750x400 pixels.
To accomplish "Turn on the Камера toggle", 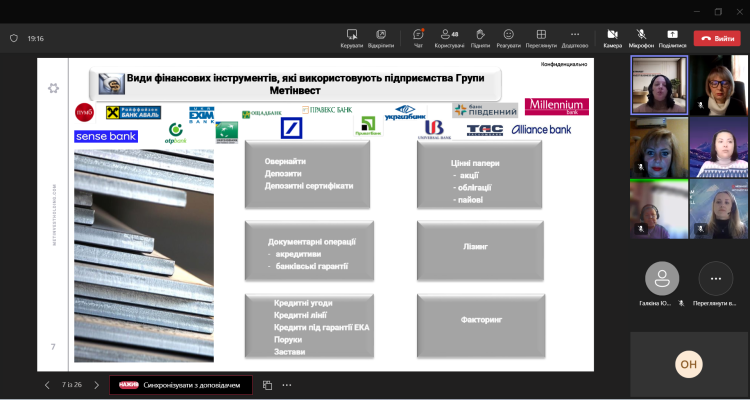I will 612,37.
